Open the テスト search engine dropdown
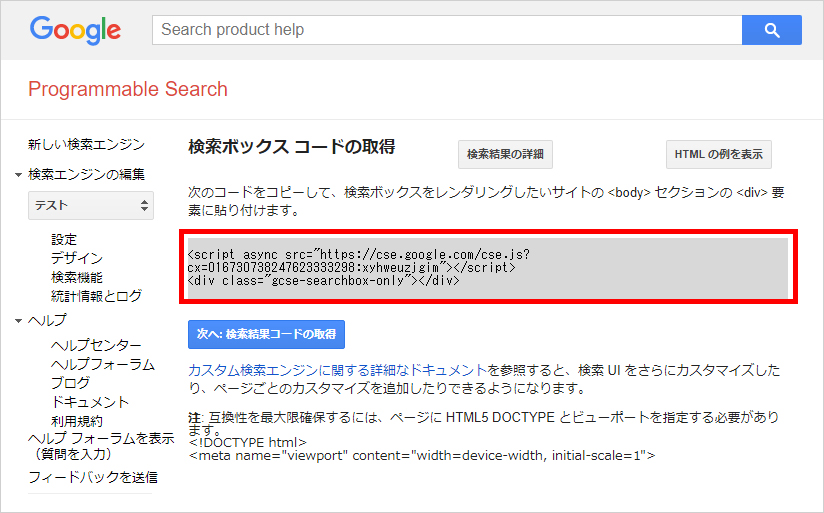 [91, 206]
